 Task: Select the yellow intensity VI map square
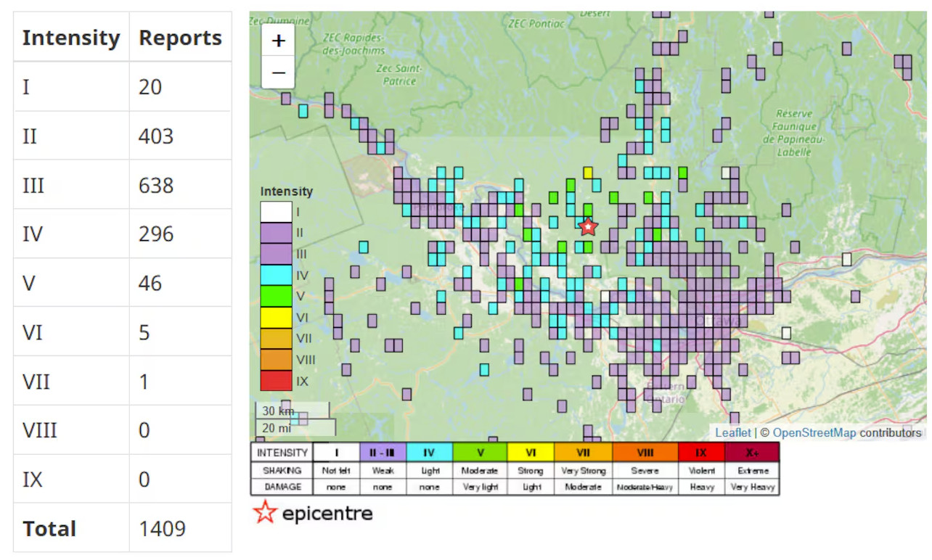point(588,173)
